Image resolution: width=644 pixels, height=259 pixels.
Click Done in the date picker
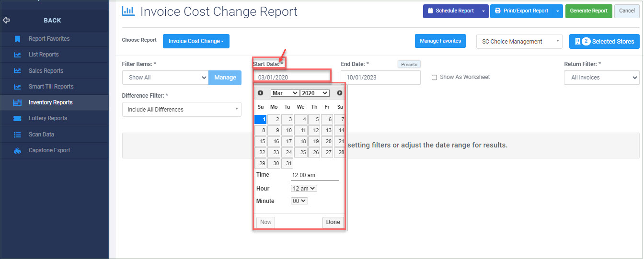(333, 222)
